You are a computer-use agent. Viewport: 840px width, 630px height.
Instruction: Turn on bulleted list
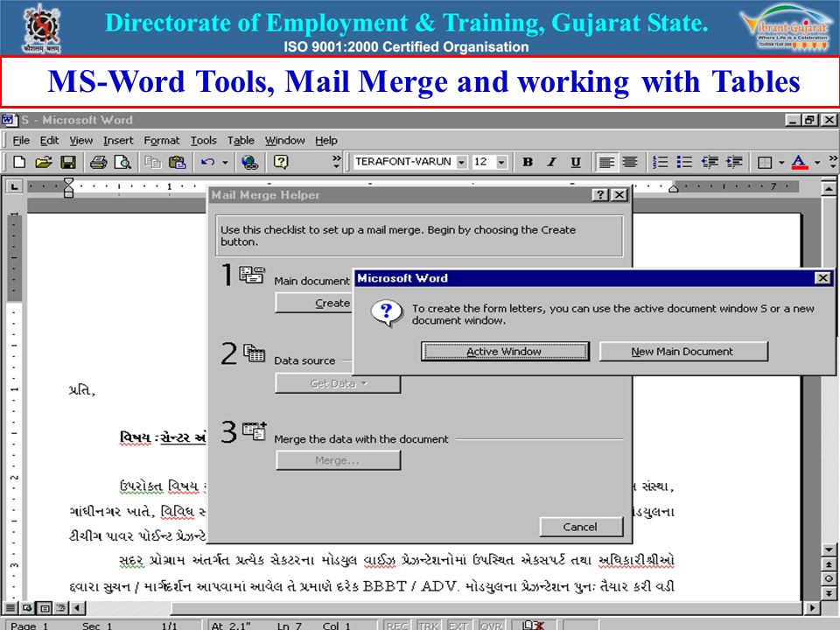pos(684,162)
